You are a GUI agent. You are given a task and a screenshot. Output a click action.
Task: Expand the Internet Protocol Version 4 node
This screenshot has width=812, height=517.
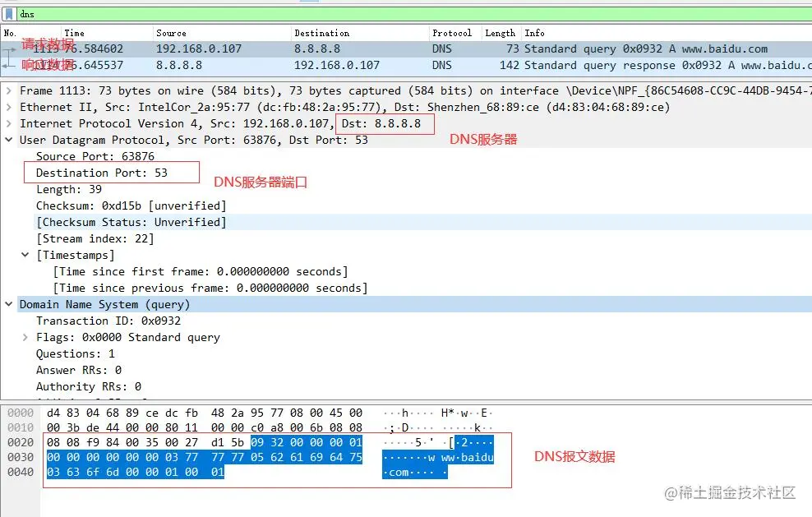[9, 124]
